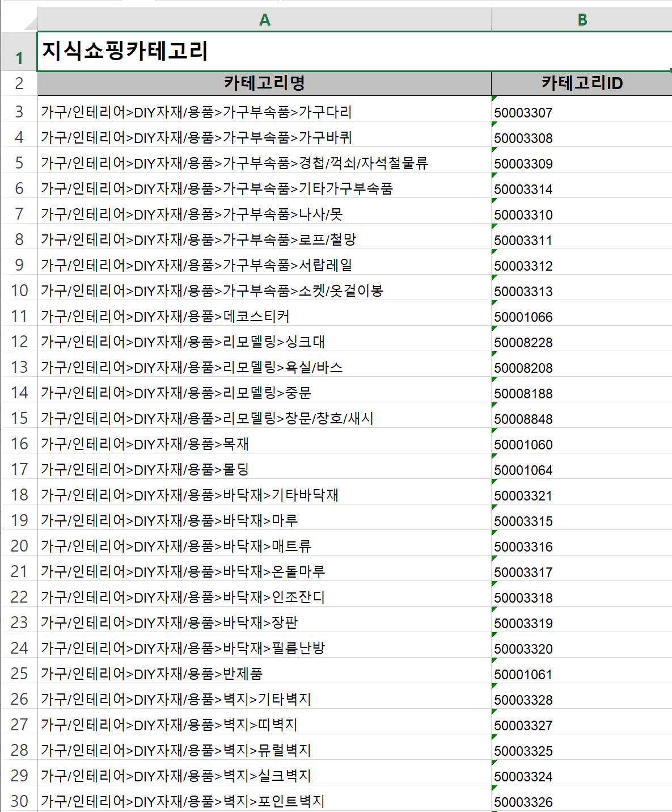This screenshot has height=812, width=672.
Task: Select cell with ID 50003328
Action: tap(582, 696)
